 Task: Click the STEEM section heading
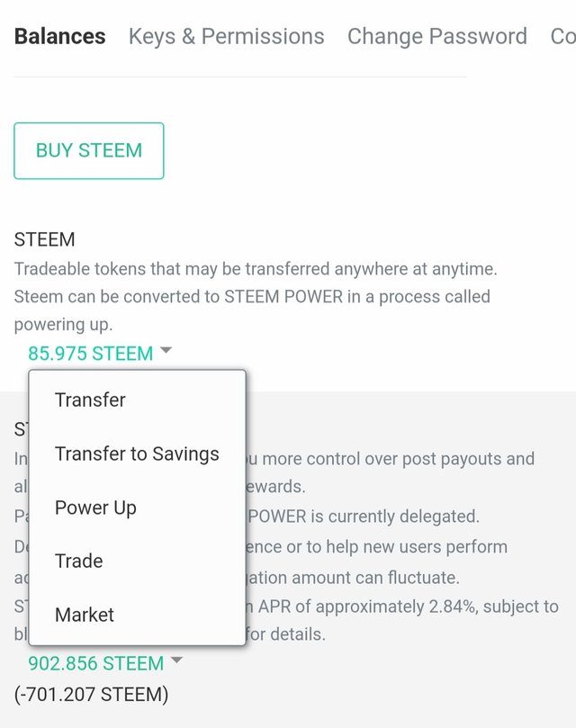click(x=44, y=240)
